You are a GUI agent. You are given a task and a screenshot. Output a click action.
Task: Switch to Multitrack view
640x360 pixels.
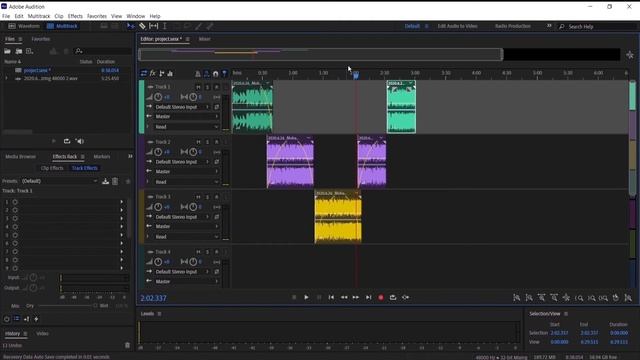(x=62, y=26)
